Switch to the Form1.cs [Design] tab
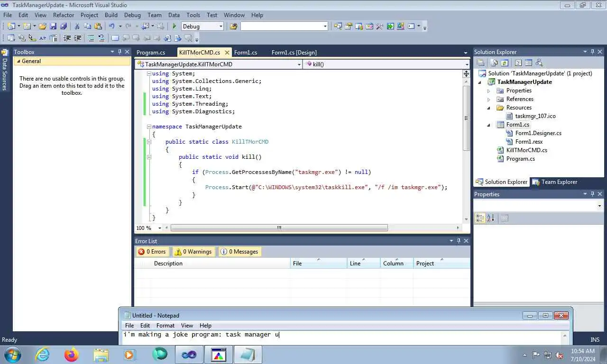 click(294, 52)
